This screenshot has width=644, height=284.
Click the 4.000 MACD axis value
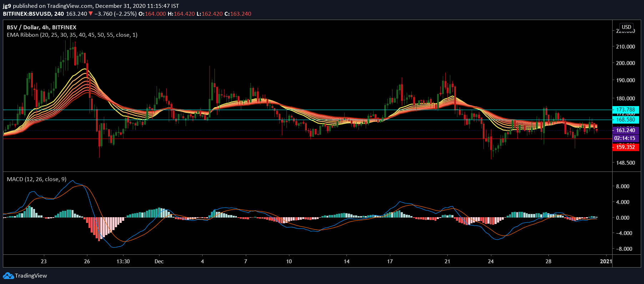pos(623,202)
